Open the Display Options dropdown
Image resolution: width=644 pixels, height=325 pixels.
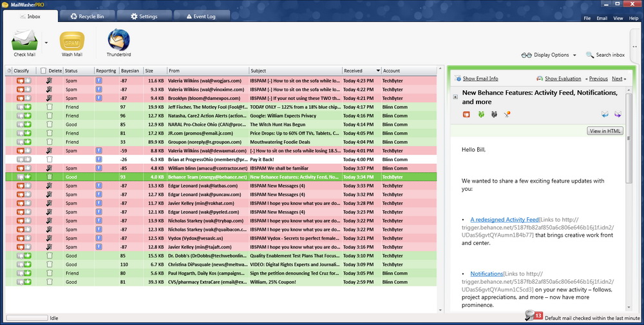coord(549,55)
